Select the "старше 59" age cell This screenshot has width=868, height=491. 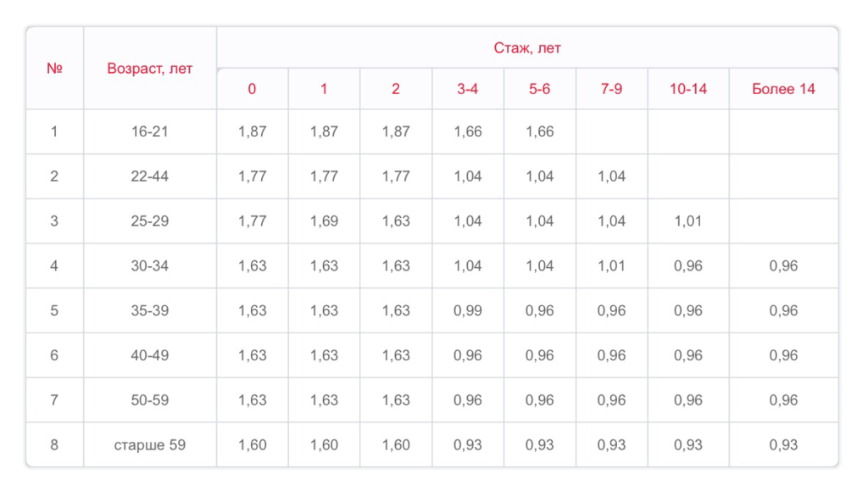[x=150, y=444]
